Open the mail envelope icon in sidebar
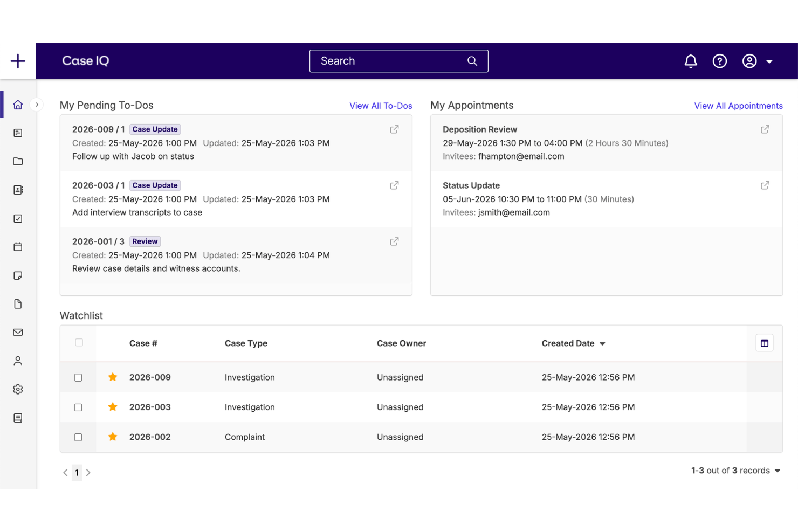The width and height of the screenshot is (798, 532). click(18, 333)
